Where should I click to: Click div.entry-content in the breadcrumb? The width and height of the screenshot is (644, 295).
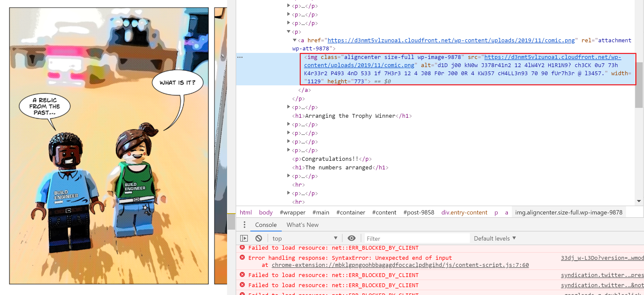coord(464,212)
